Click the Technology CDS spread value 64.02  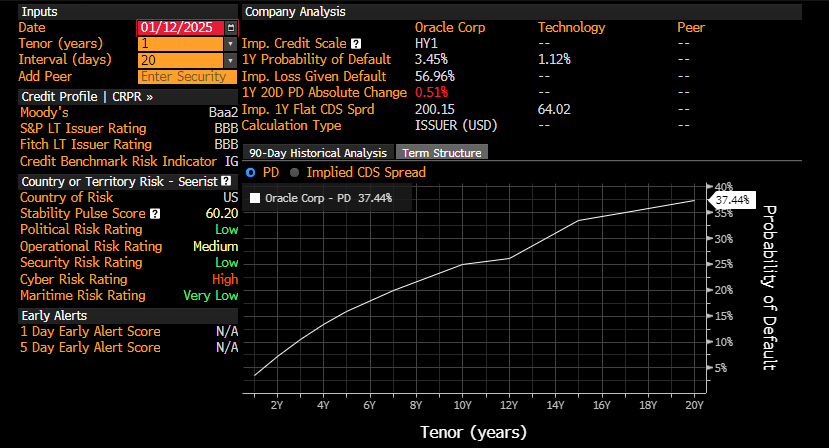pyautogui.click(x=554, y=109)
